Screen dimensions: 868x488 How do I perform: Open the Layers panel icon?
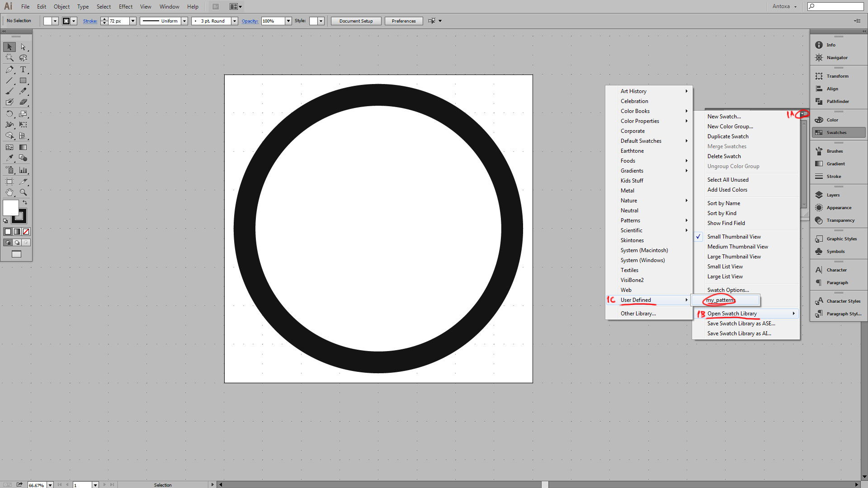(x=819, y=195)
